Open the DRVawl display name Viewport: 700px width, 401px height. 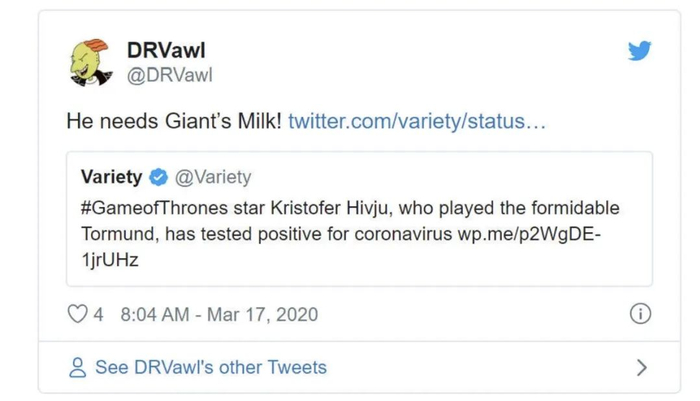point(166,48)
